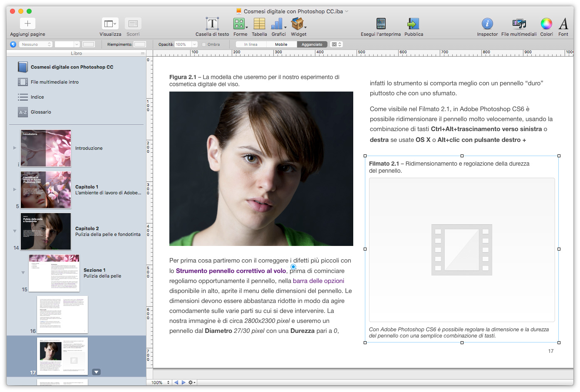Click the Riempimento fill color well
The height and width of the screenshot is (392, 580).
140,44
